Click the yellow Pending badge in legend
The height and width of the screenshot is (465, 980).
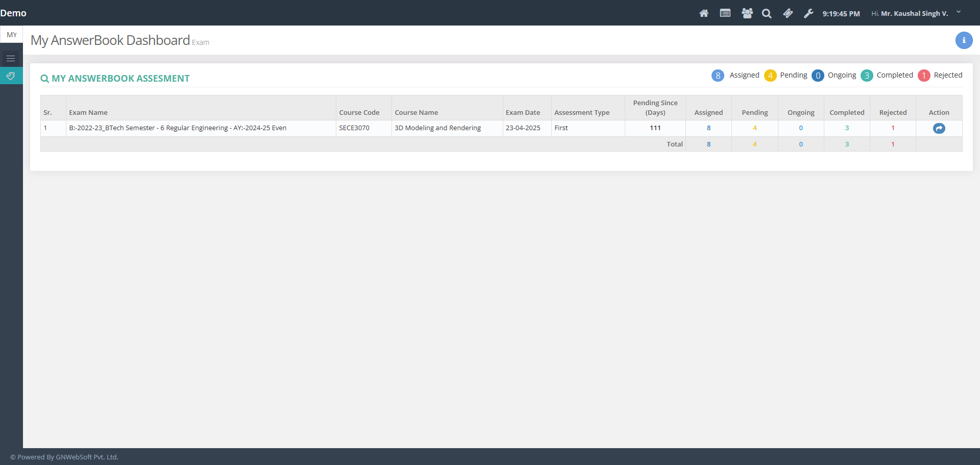pos(770,76)
